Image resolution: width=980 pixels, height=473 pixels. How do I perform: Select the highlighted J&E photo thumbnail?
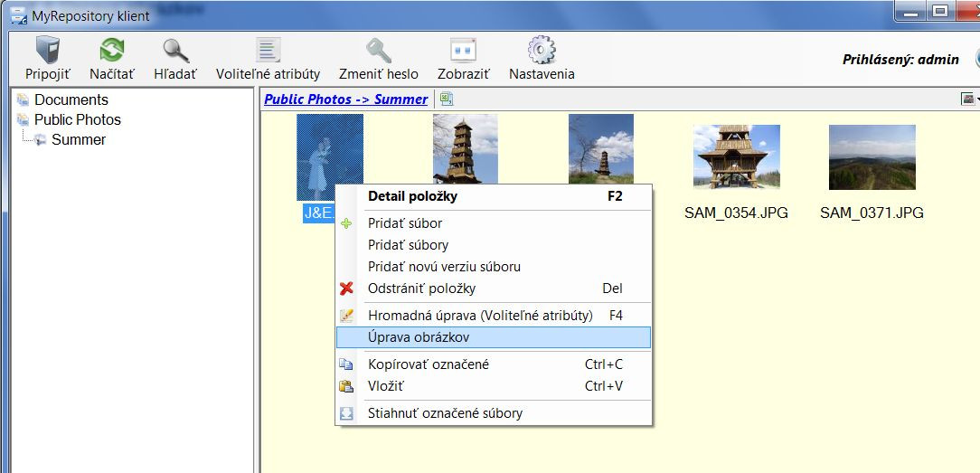(x=330, y=156)
